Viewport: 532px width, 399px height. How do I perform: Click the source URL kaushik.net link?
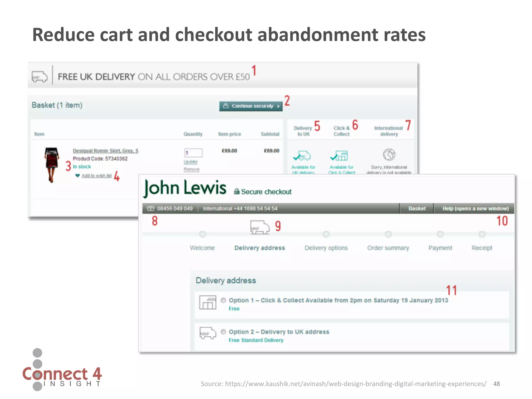pos(356,384)
